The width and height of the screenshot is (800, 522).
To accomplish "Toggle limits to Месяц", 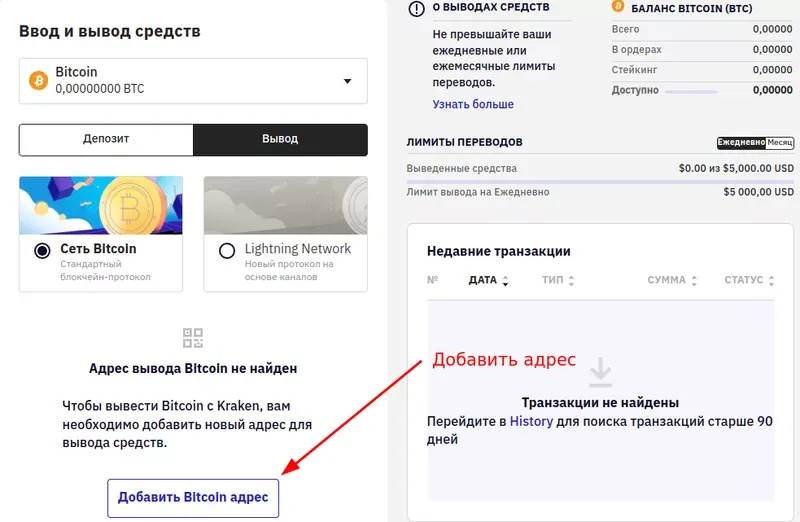I will point(780,142).
